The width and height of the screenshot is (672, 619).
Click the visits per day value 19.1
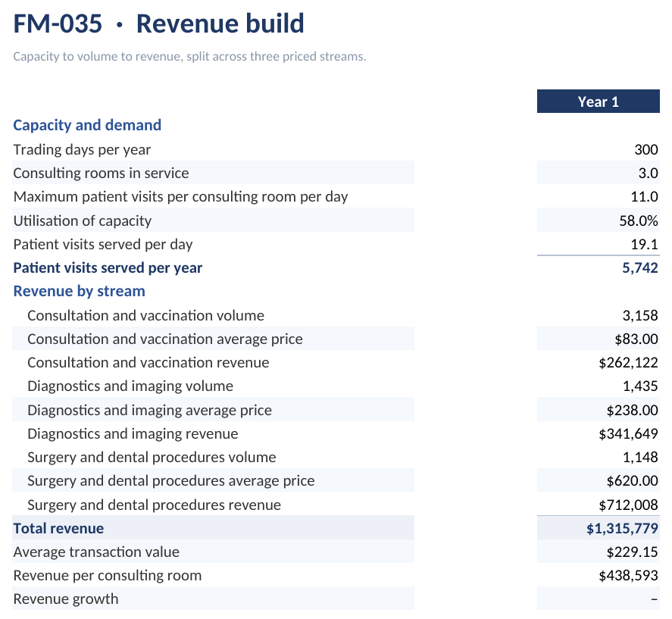(644, 244)
